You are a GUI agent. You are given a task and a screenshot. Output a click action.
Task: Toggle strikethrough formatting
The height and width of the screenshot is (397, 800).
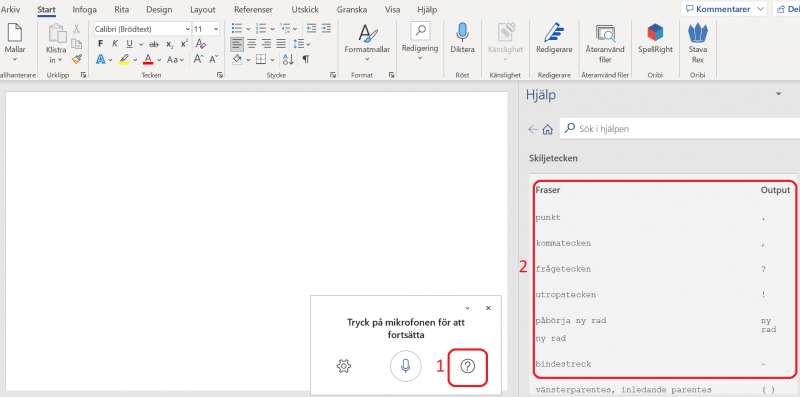click(154, 44)
